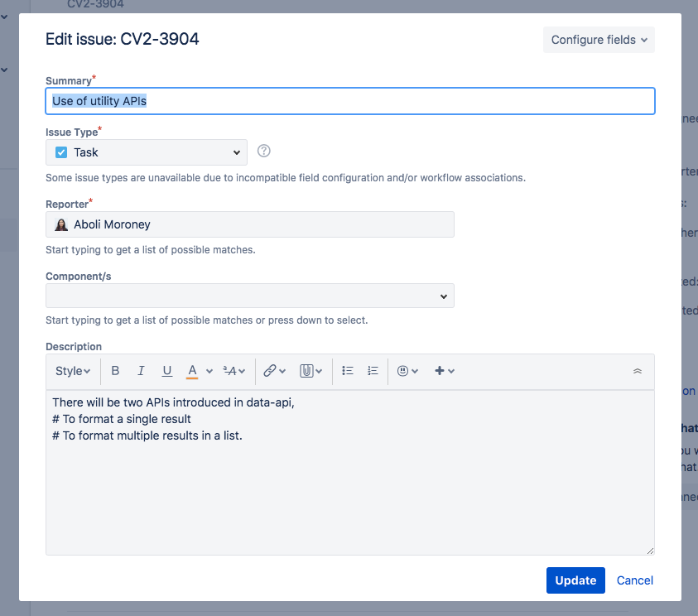
Task: Click the attachment icon in toolbar
Action: pyautogui.click(x=306, y=371)
